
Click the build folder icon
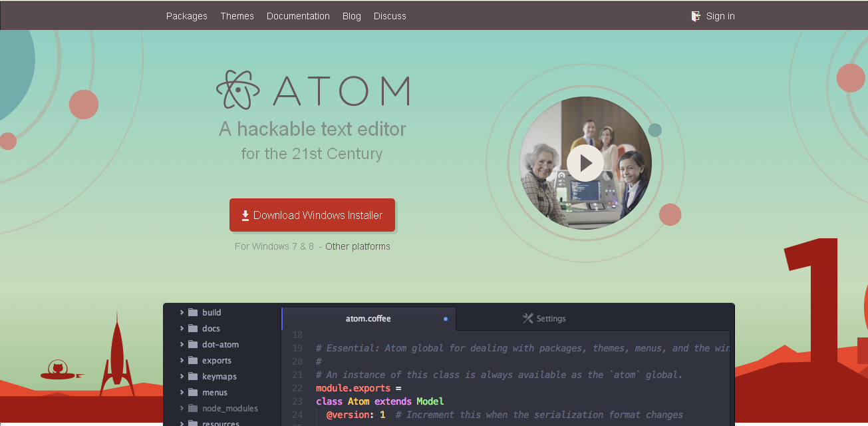[x=194, y=312]
